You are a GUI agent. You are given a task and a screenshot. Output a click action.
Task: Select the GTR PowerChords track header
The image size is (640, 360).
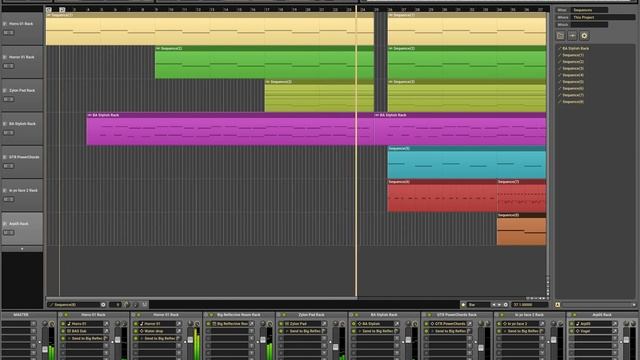(x=22, y=162)
